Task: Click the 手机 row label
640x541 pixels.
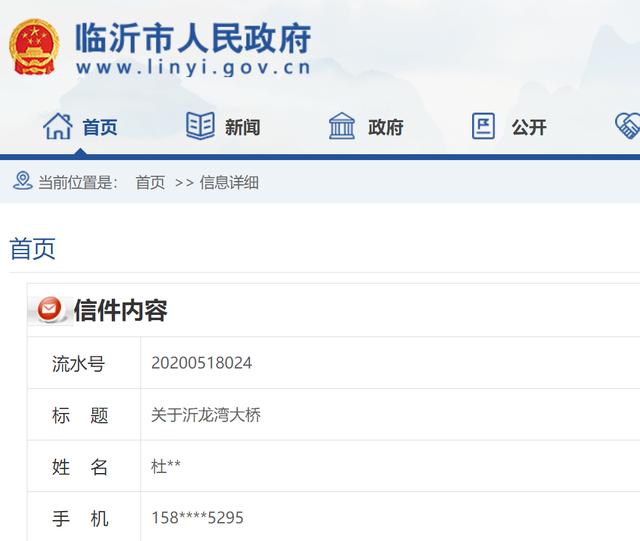Action: tap(80, 519)
